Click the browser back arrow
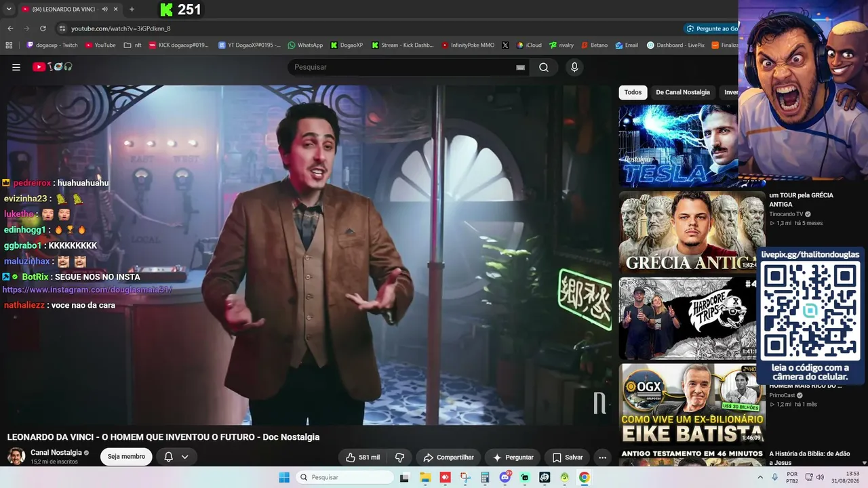The width and height of the screenshot is (868, 488). pos(10,28)
